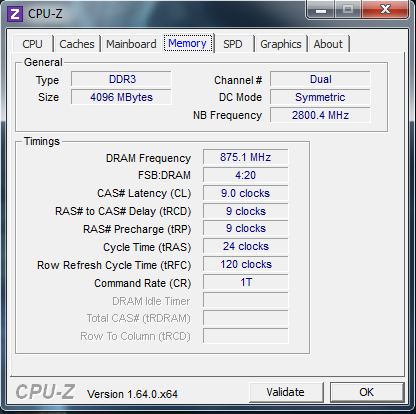416x414 pixels.
Task: Confirm with the OK button
Action: click(x=367, y=392)
